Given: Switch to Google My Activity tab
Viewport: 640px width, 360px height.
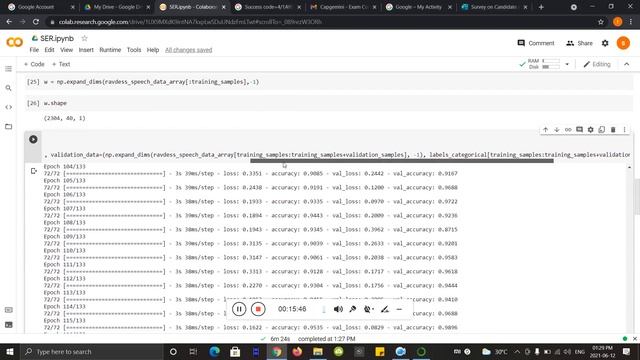Looking at the screenshot, I should coord(418,7).
